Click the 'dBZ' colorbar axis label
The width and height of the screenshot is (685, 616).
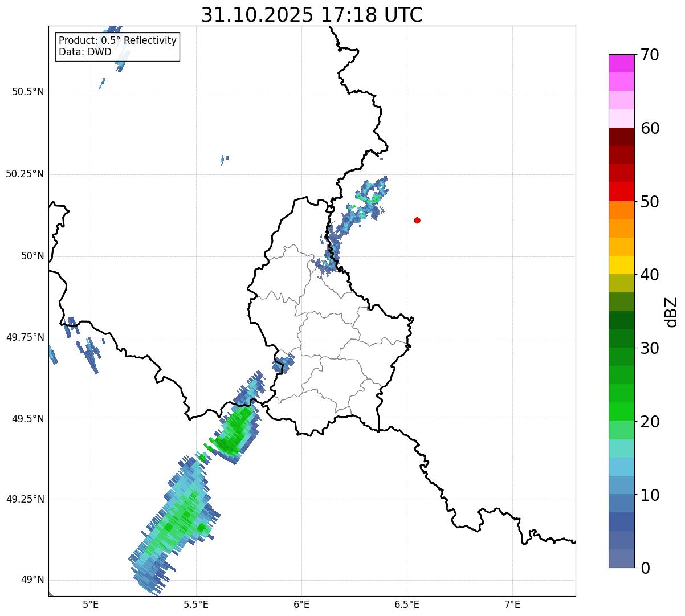tap(671, 312)
